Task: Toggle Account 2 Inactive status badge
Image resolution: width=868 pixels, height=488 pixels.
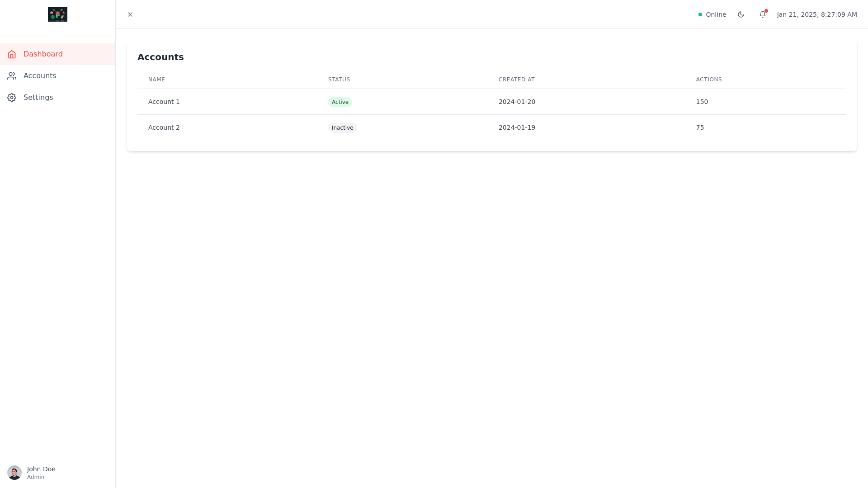Action: 342,127
